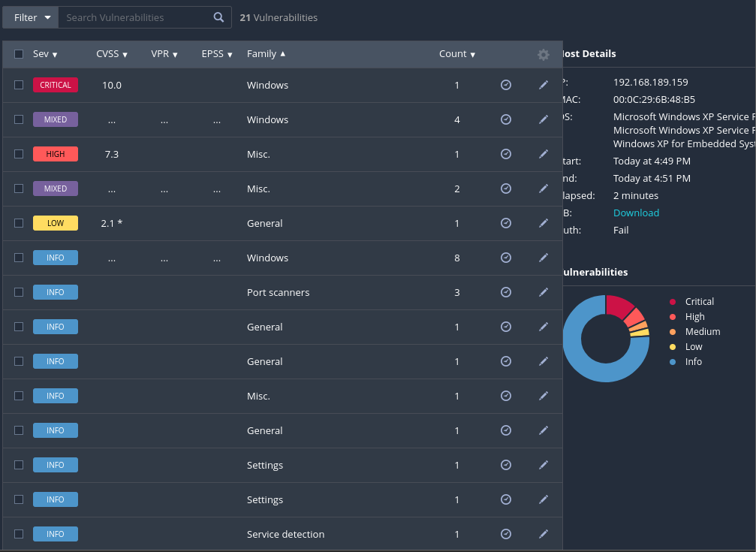This screenshot has height=552, width=756.
Task: Modify the HIGH Misc. entry via pencil icon
Action: (544, 154)
